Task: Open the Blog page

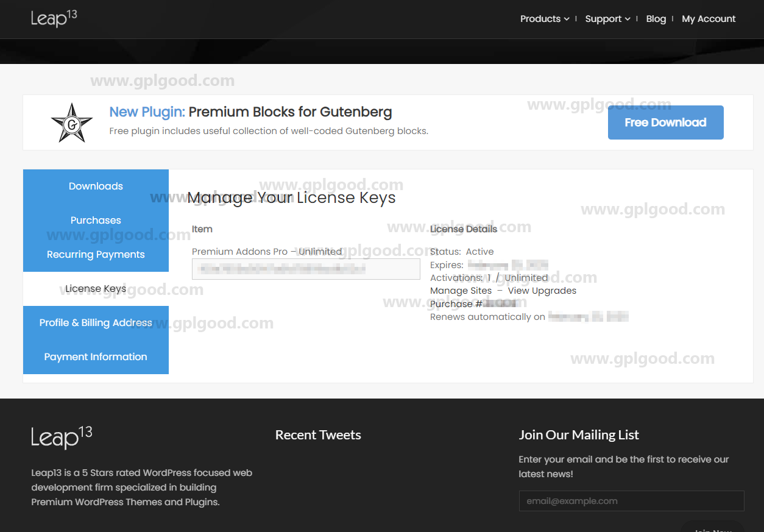Action: coord(656,19)
